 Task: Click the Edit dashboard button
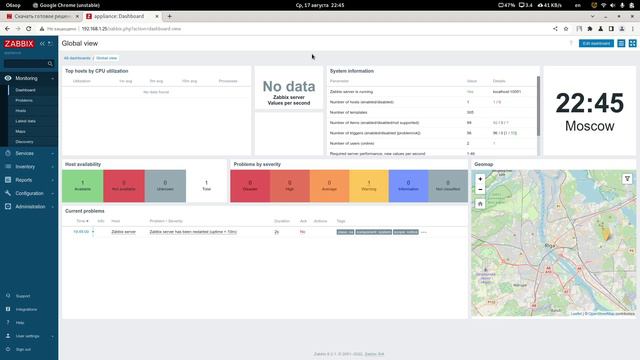596,43
